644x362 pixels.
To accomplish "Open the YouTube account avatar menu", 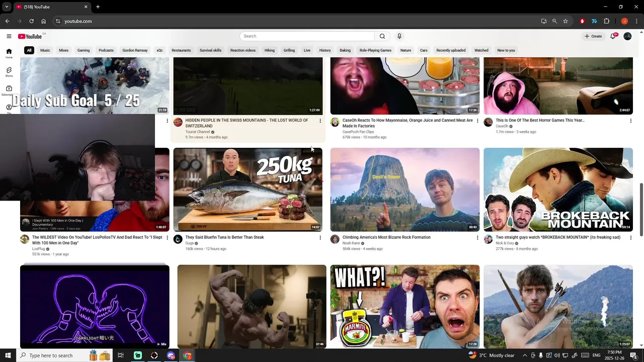I will (x=627, y=36).
